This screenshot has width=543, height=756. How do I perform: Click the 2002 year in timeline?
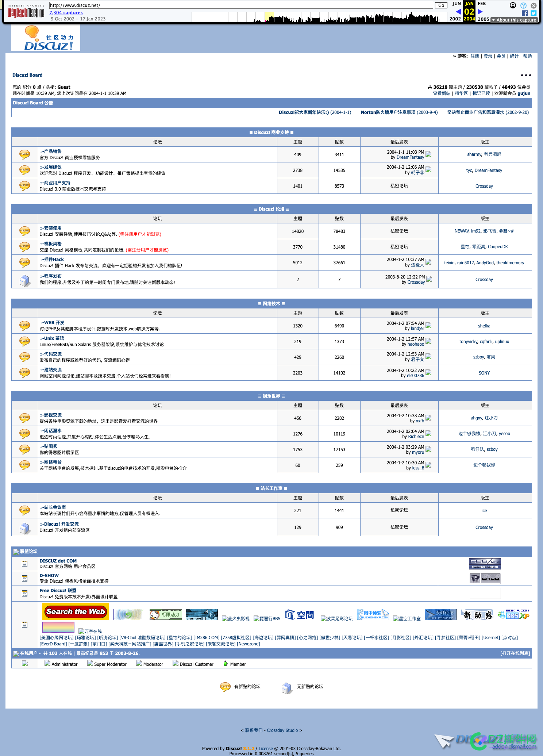click(x=455, y=19)
